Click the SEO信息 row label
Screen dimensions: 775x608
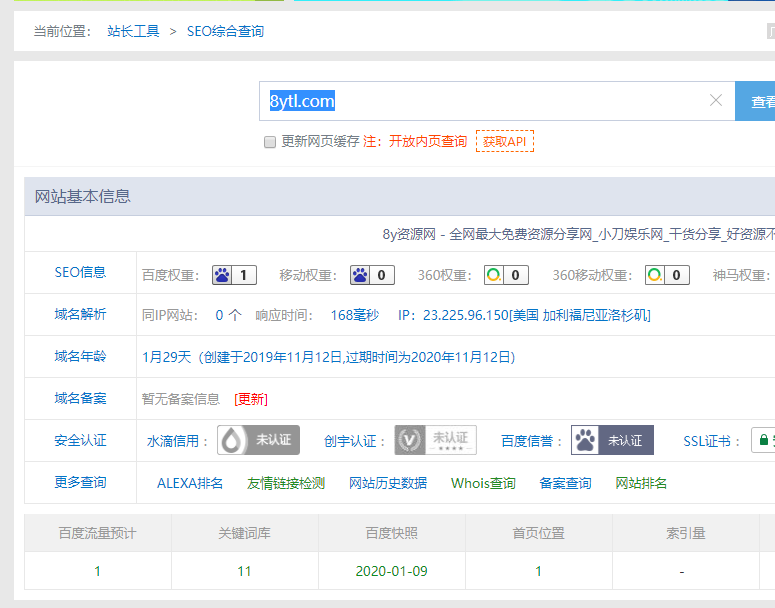coord(80,272)
